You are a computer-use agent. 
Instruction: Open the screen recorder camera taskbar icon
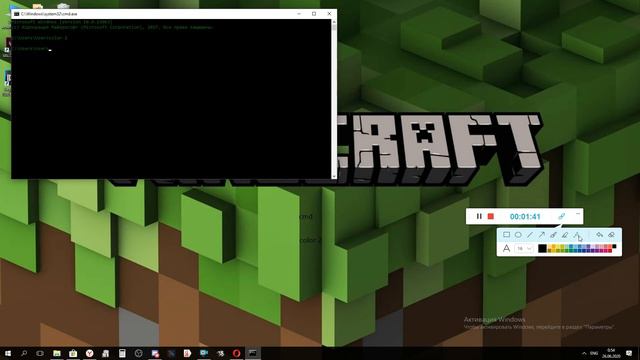click(204, 353)
